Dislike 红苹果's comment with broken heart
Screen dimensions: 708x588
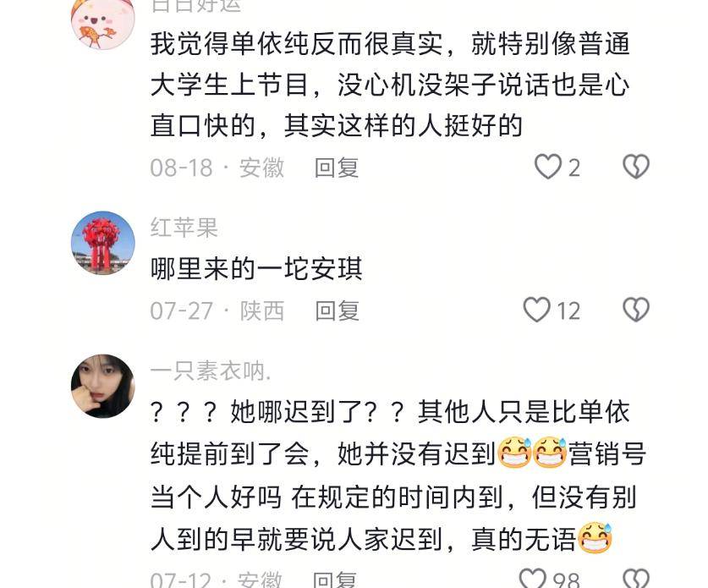pyautogui.click(x=636, y=310)
